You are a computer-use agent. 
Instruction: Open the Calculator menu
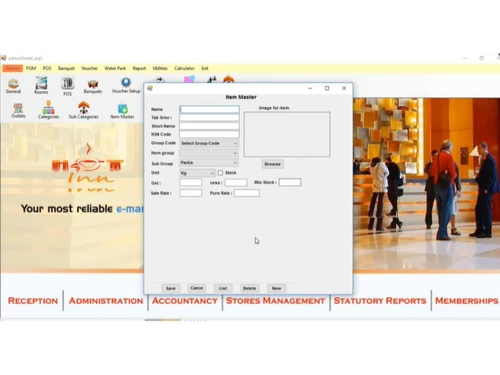pyautogui.click(x=184, y=68)
